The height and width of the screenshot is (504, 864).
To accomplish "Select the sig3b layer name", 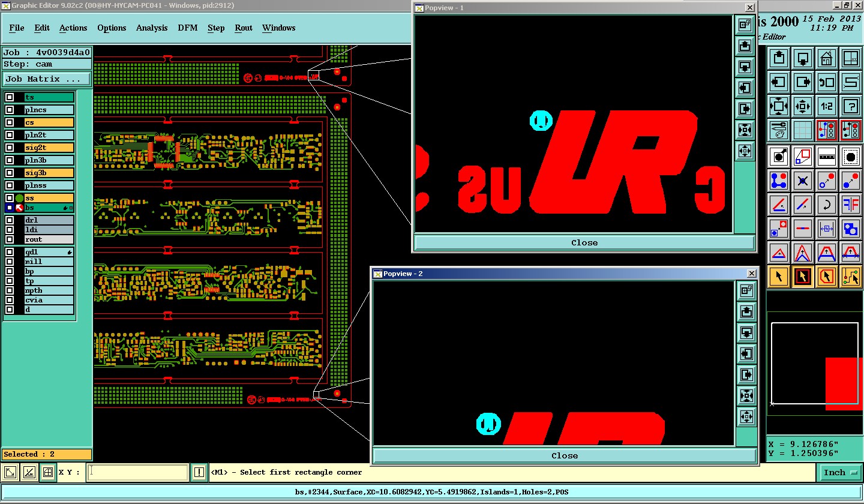I will coord(49,173).
